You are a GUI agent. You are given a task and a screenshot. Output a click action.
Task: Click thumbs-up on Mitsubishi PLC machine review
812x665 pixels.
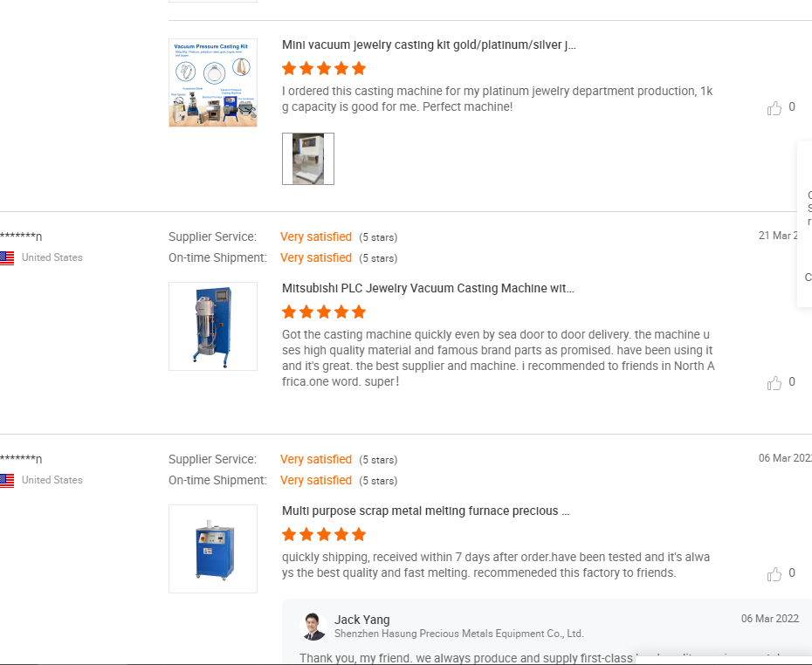774,383
